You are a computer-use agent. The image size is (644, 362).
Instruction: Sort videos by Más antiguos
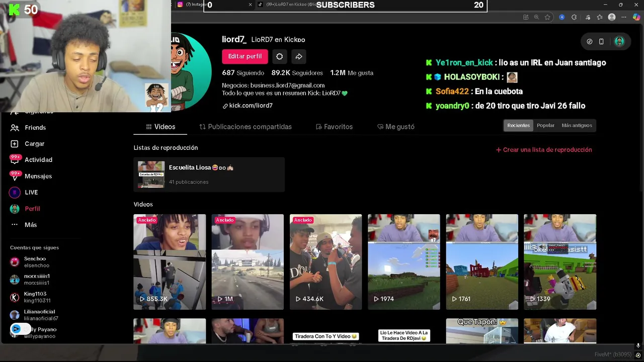coord(577,125)
